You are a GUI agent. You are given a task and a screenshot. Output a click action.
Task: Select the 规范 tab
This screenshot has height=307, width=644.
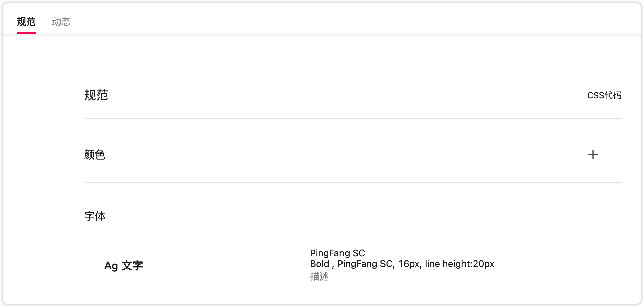[x=26, y=22]
